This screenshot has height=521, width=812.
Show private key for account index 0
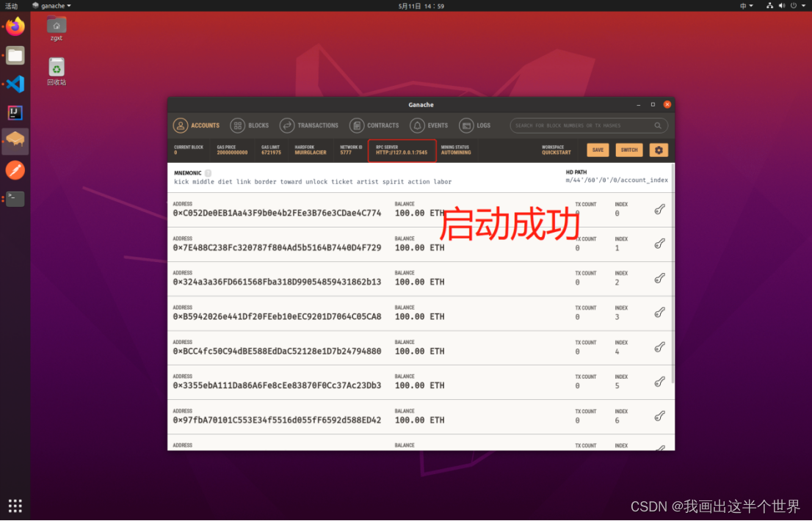(659, 210)
